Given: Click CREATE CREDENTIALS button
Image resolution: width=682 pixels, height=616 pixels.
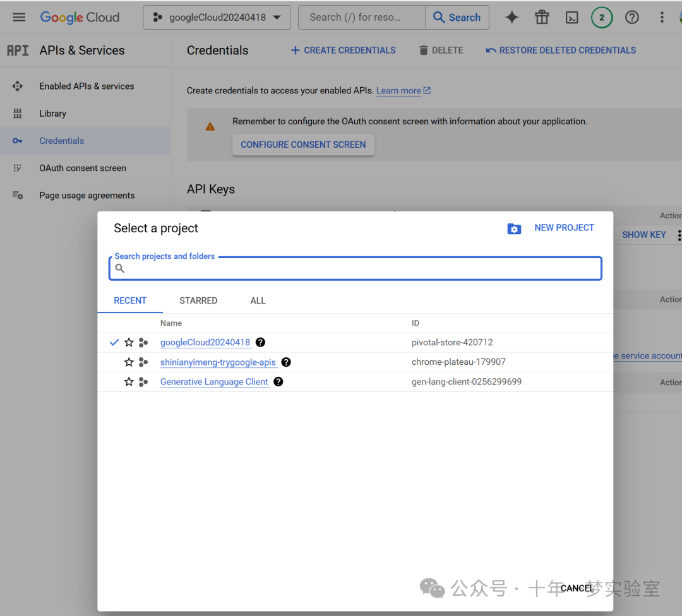Looking at the screenshot, I should click(343, 50).
